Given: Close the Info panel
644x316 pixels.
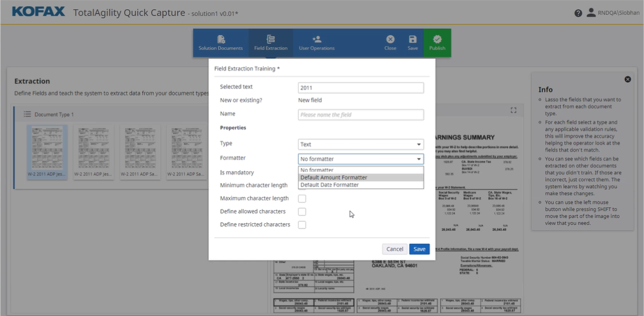Looking at the screenshot, I should click(627, 79).
